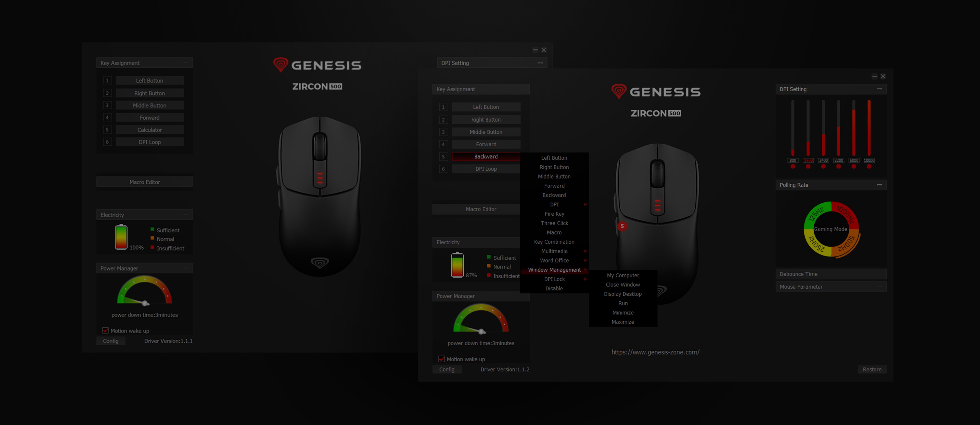Screen dimensions: 980x425
Task: Collapse the DPI Setting panel in front window
Action: 879,89
